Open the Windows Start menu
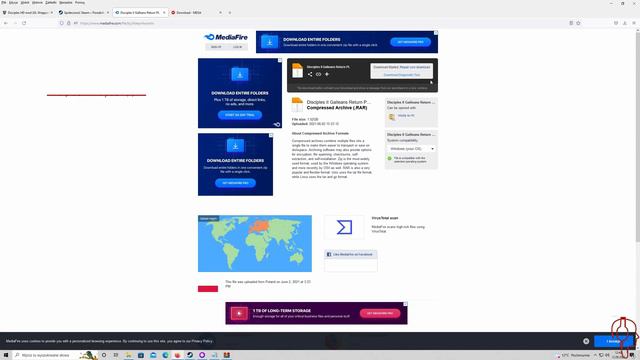640x360 pixels. click(6, 355)
